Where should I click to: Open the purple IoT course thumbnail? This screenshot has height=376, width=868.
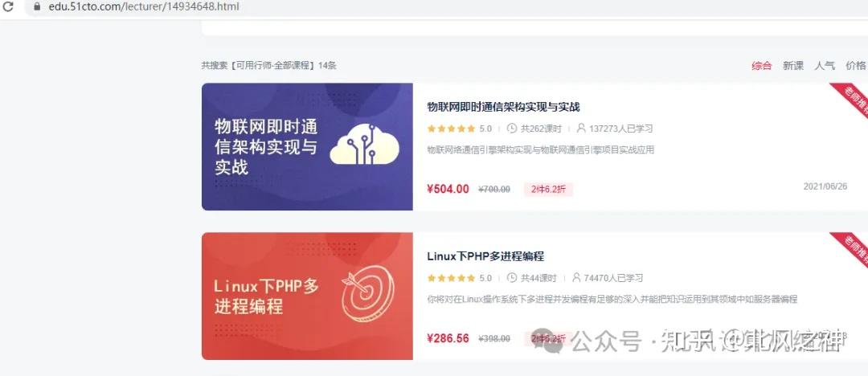[307, 147]
